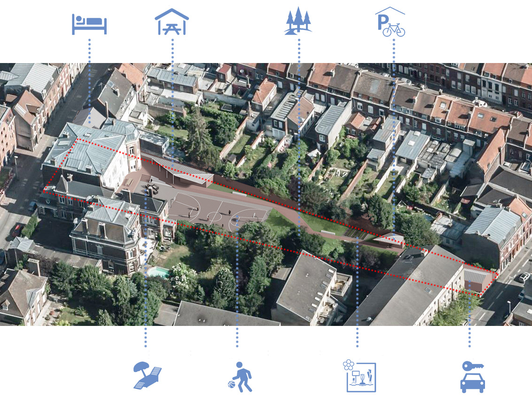Click the covered picnic table shelter icon
The height and width of the screenshot is (404, 532).
point(172,22)
